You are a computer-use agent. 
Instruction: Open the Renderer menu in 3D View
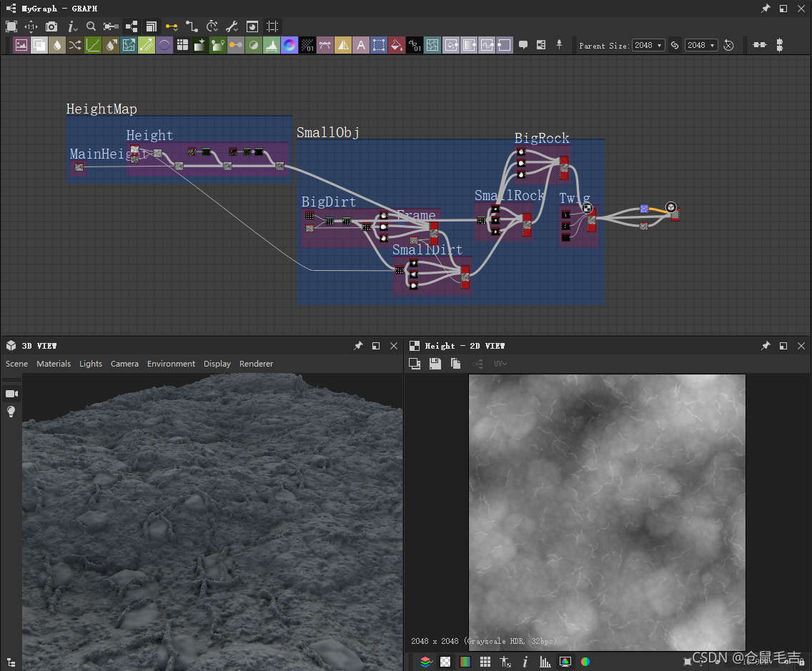click(256, 364)
